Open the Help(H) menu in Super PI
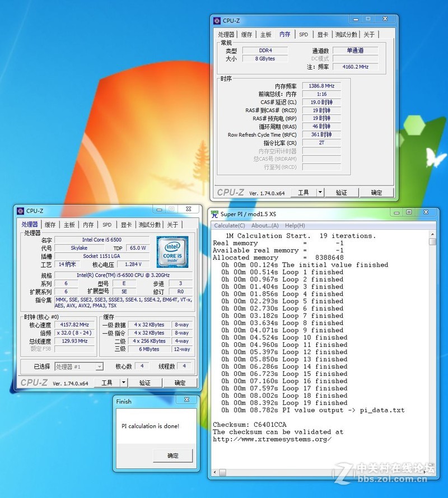This screenshot has height=498, width=448. [295, 225]
